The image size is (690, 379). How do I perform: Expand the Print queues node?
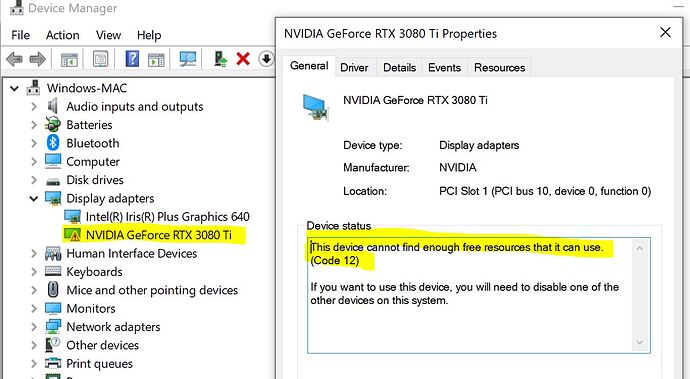click(34, 364)
